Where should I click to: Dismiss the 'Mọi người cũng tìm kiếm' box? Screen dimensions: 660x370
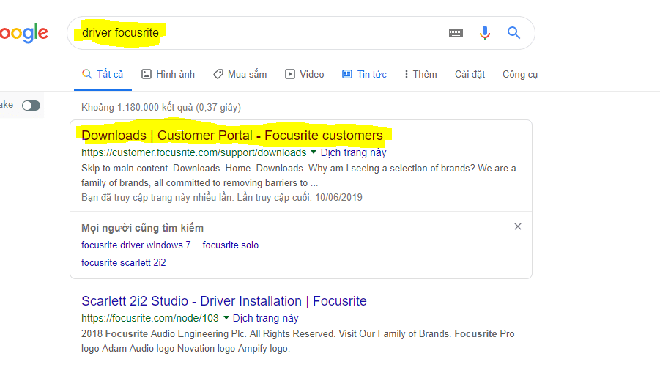[x=518, y=226]
